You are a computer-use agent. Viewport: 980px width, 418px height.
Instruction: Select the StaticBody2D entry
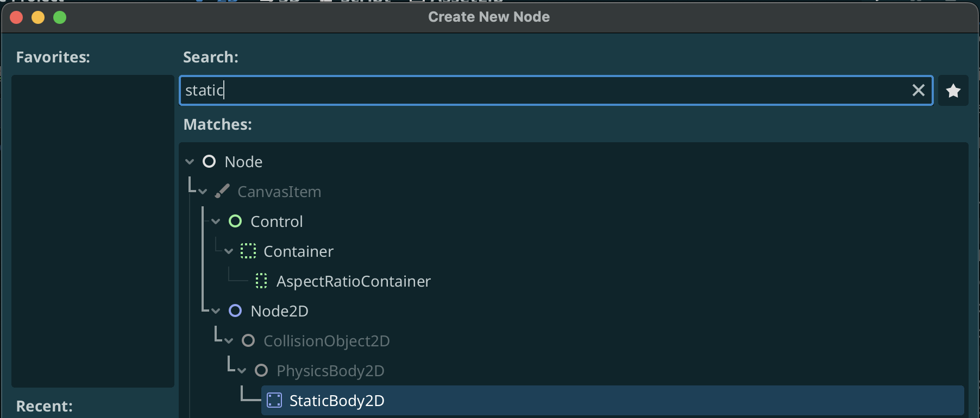[613, 401]
